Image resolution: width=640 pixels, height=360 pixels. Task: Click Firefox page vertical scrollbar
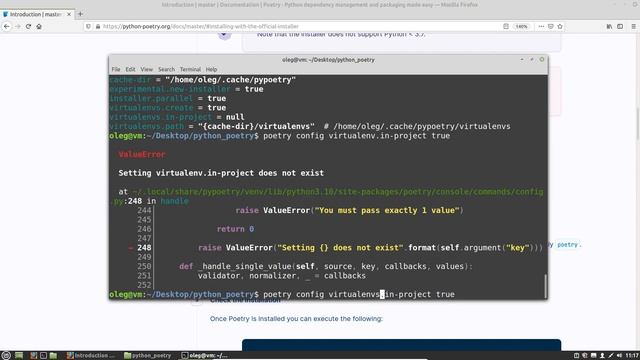(x=638, y=123)
